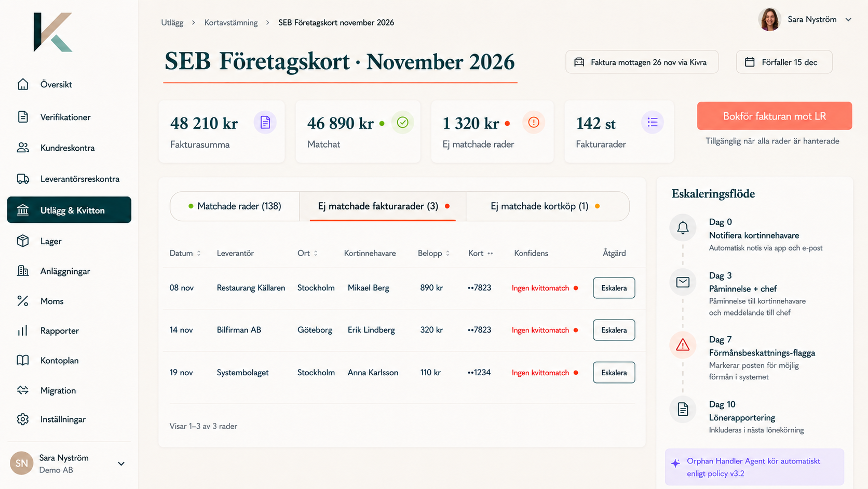Click the Lager box icon
The height and width of the screenshot is (489, 868).
pos(23,241)
